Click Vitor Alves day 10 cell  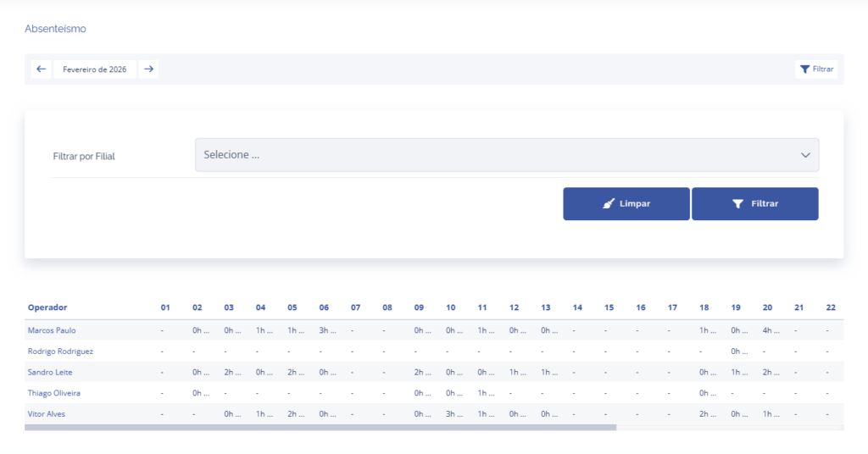tap(451, 413)
